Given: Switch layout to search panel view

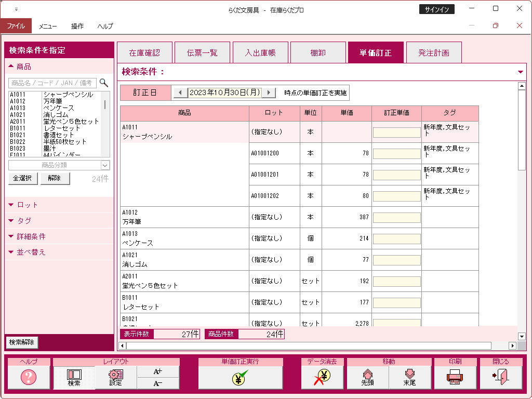Looking at the screenshot, I should click(74, 377).
